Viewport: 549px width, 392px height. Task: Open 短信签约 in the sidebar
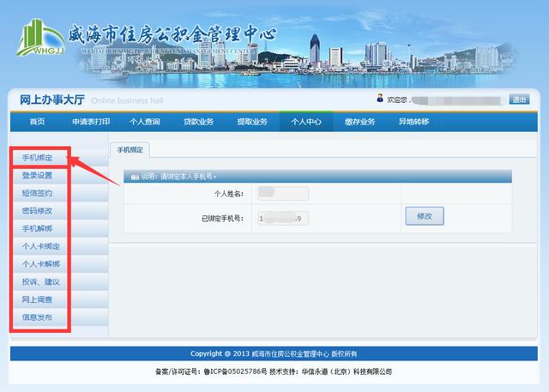37,193
